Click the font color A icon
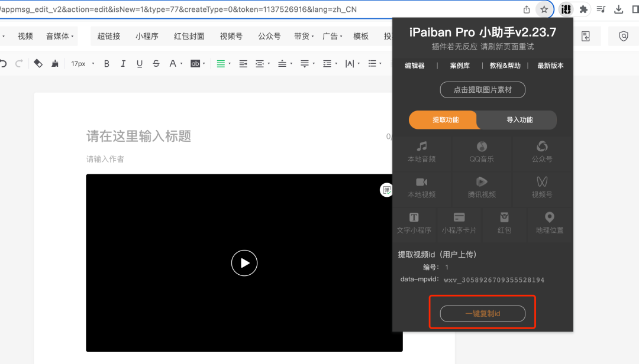 [x=173, y=63]
